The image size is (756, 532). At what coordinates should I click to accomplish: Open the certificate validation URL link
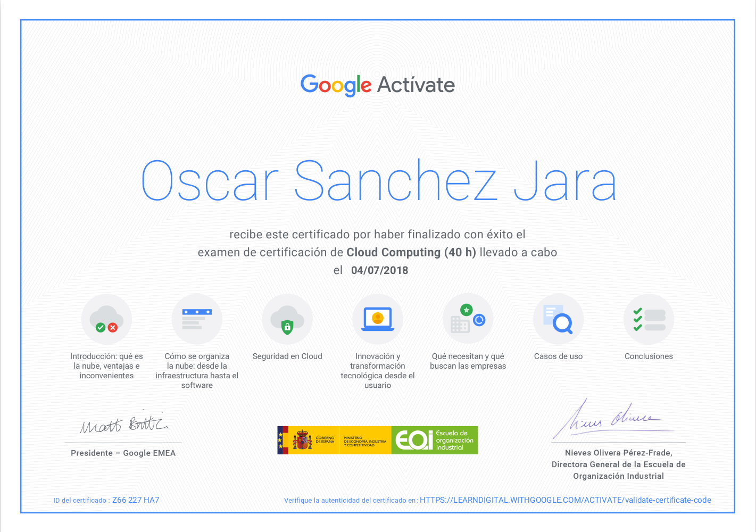[x=566, y=500]
